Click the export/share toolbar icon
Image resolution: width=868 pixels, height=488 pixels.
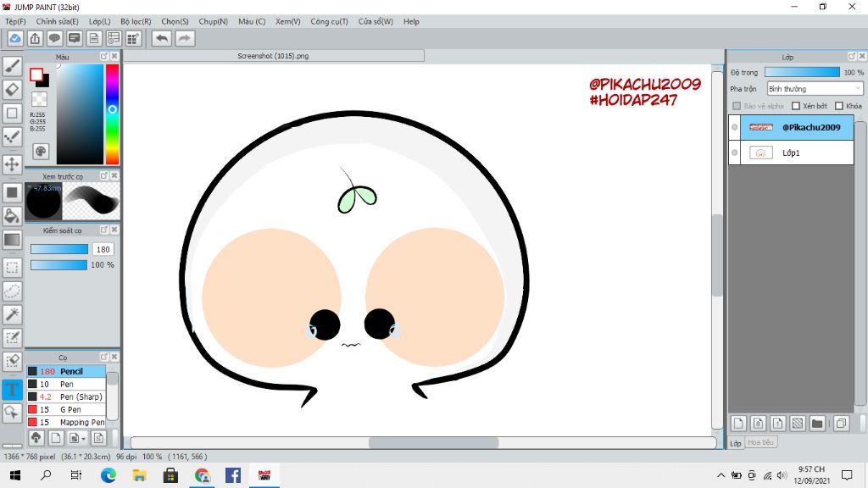(x=35, y=39)
